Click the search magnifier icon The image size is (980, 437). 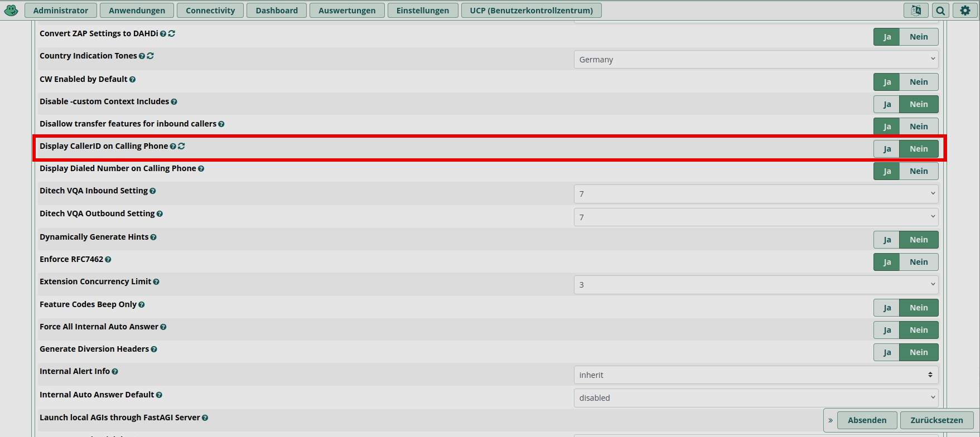pyautogui.click(x=940, y=10)
